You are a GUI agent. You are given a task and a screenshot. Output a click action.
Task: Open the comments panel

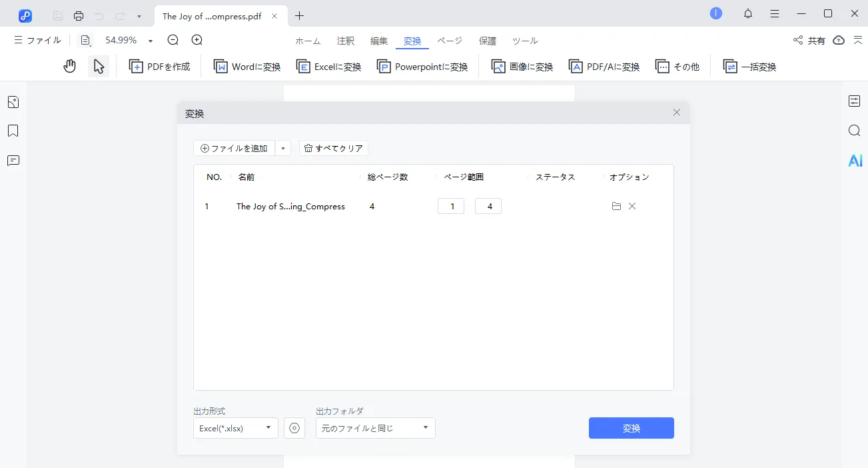(13, 160)
